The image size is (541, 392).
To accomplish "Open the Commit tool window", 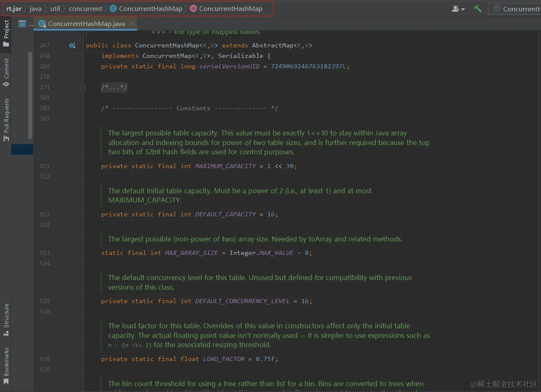I will [x=6, y=72].
